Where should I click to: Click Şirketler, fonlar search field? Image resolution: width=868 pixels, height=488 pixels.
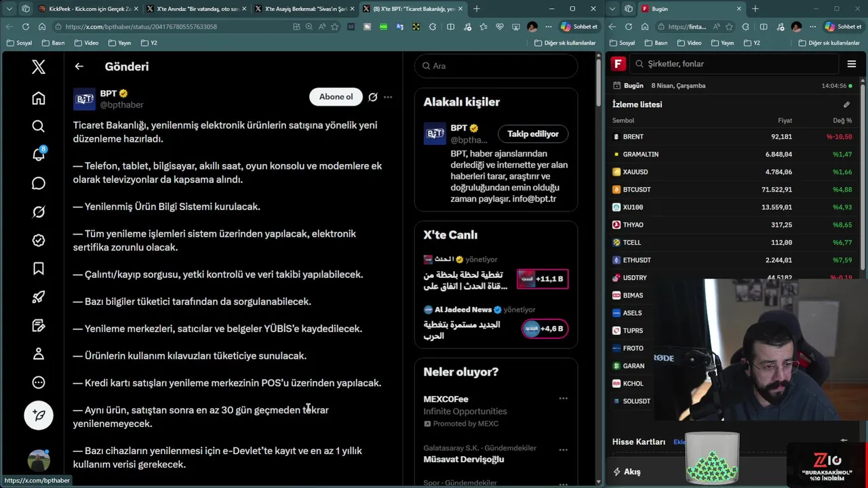click(735, 64)
